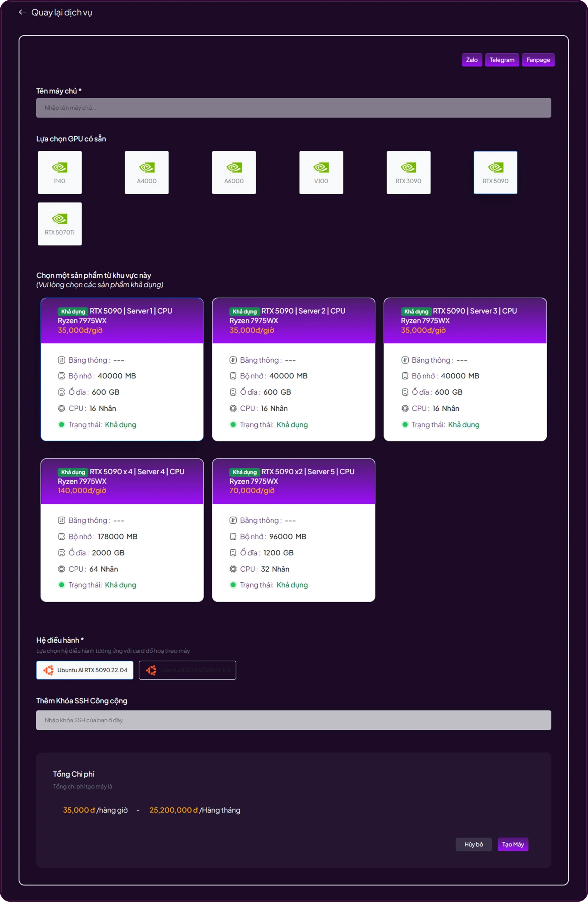The height and width of the screenshot is (902, 588).
Task: Click green status dot in Server 1 card
Action: click(61, 425)
